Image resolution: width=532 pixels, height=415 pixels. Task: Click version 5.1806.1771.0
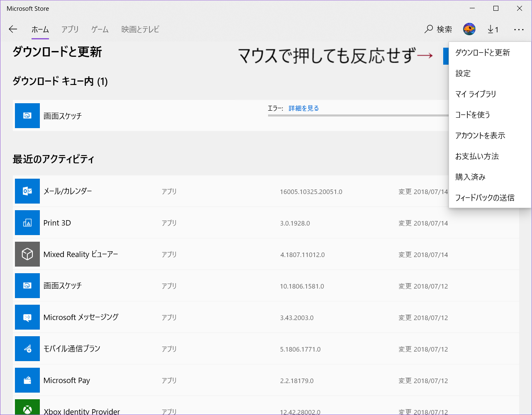click(300, 349)
